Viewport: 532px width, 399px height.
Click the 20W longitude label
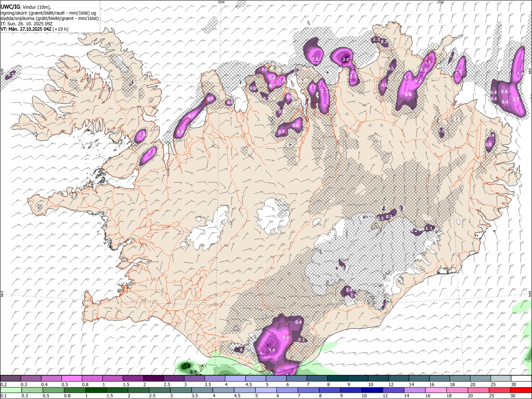(x=221, y=2)
